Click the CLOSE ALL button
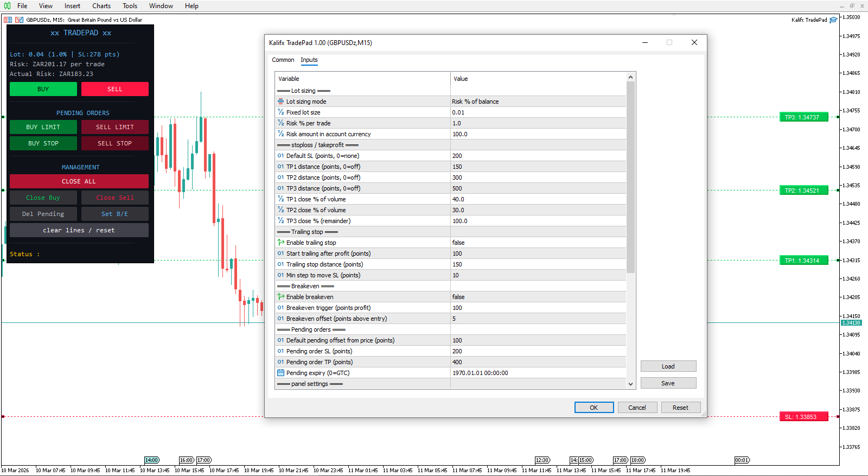The image size is (868, 476). pyautogui.click(x=79, y=181)
